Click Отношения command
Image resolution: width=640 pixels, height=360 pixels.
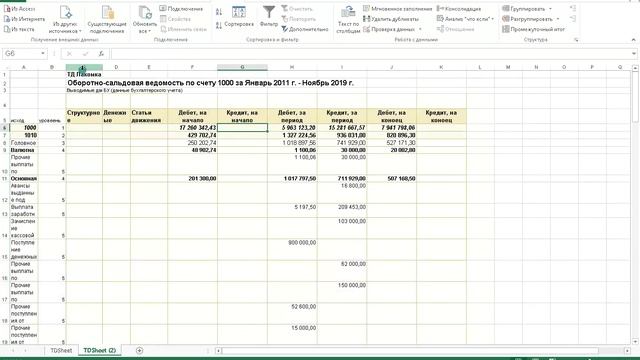(x=455, y=29)
